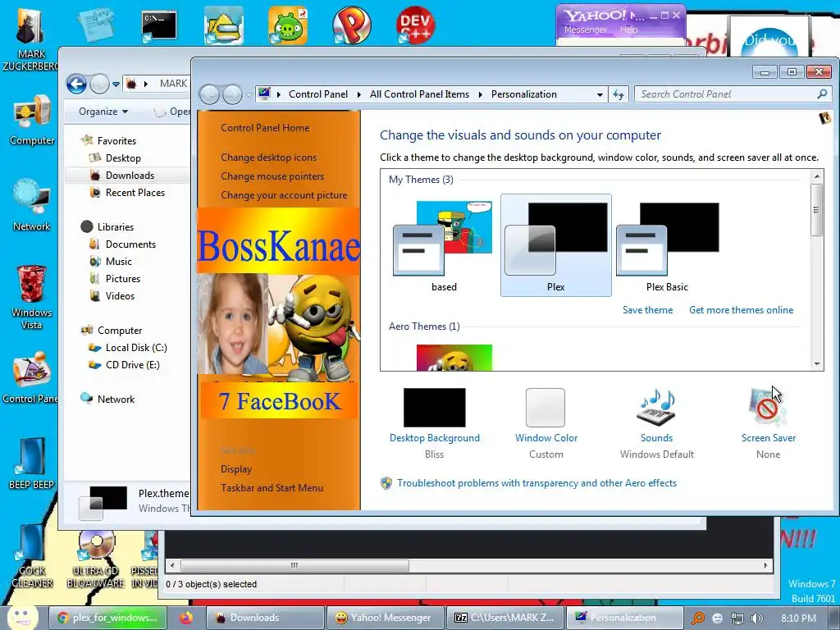Open the Control Panel desktop icon

pos(31,377)
